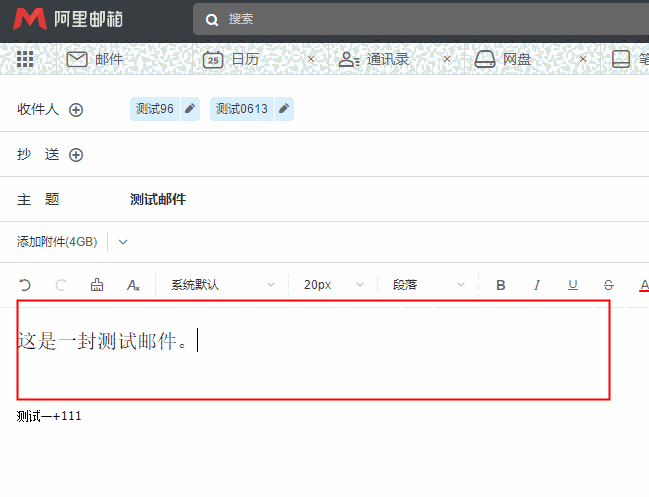Switch to the 日历 calendar tab

click(231, 59)
